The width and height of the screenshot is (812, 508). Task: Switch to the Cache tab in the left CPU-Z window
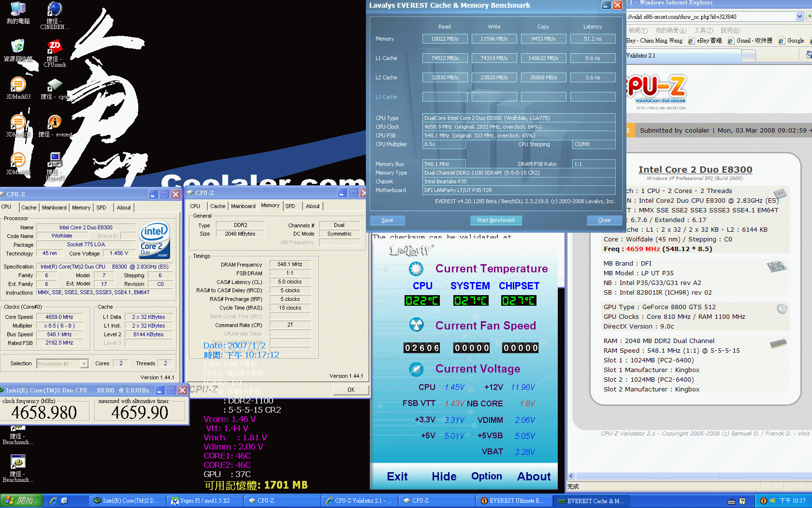(x=29, y=208)
